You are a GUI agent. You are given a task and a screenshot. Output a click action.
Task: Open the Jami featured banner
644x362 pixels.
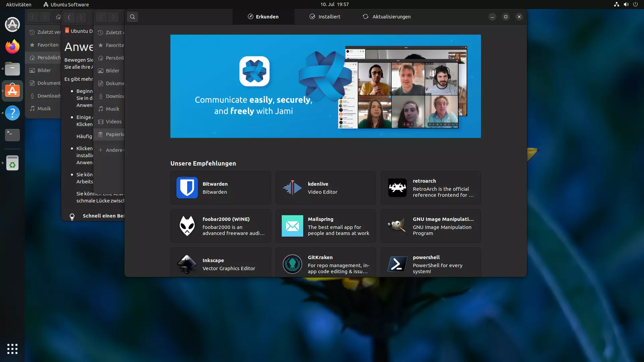pos(325,86)
